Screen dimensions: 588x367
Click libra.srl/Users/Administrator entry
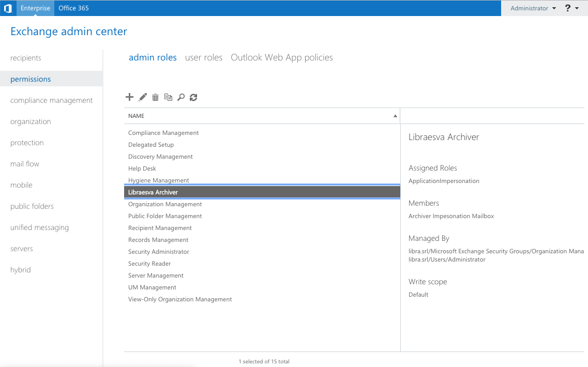[447, 259]
